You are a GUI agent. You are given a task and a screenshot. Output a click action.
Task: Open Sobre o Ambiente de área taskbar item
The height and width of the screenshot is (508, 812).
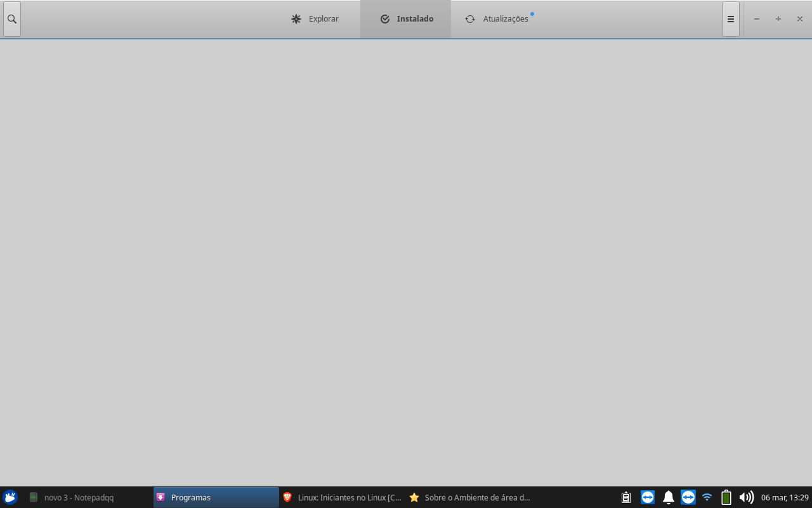coord(469,497)
